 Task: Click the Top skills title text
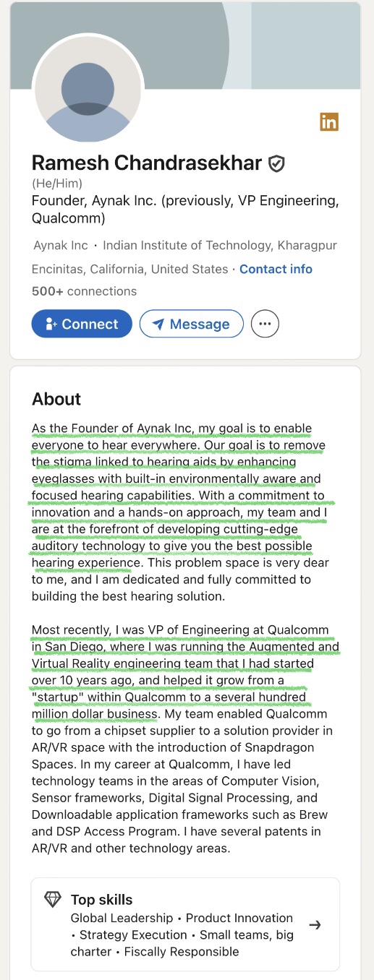(101, 900)
